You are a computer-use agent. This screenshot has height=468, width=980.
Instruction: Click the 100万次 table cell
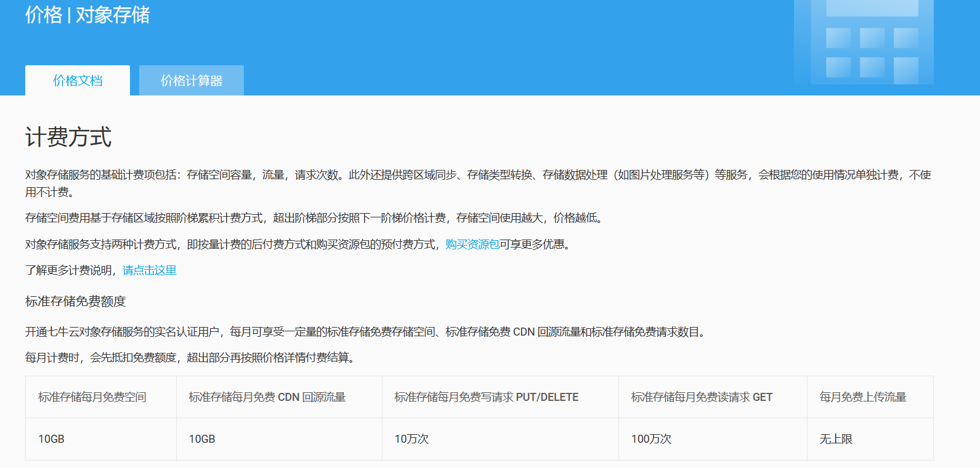point(713,439)
